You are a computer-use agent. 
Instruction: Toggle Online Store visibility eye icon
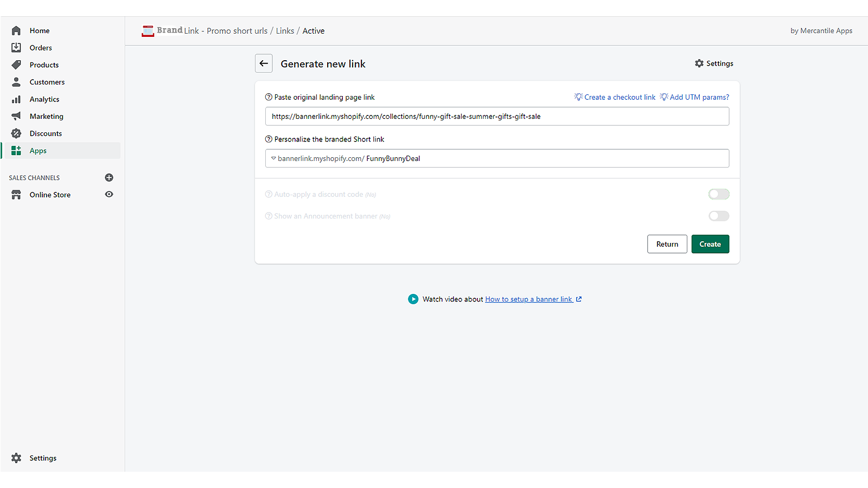[109, 194]
